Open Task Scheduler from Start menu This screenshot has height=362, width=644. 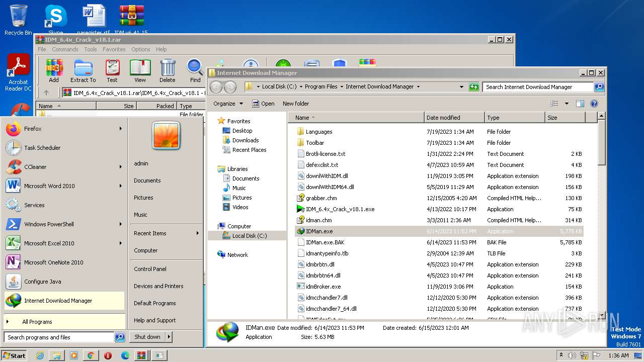(x=64, y=148)
